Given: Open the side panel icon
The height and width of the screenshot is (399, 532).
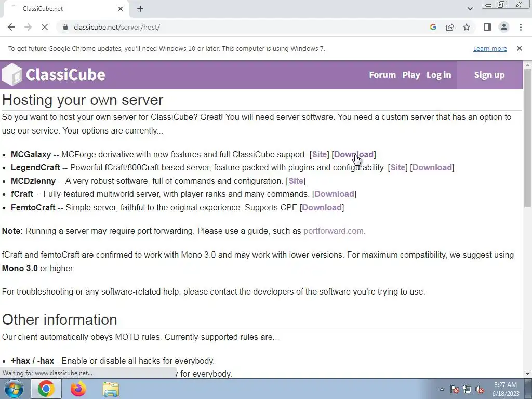Looking at the screenshot, I should 487,27.
